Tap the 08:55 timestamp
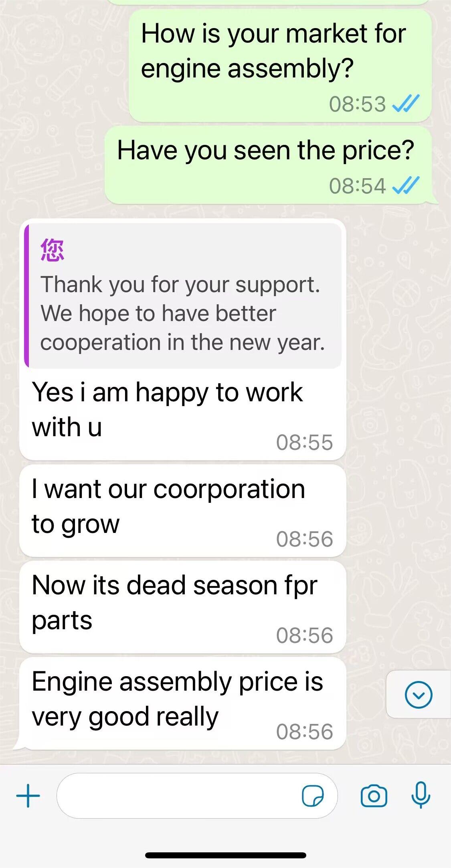 pyautogui.click(x=304, y=442)
